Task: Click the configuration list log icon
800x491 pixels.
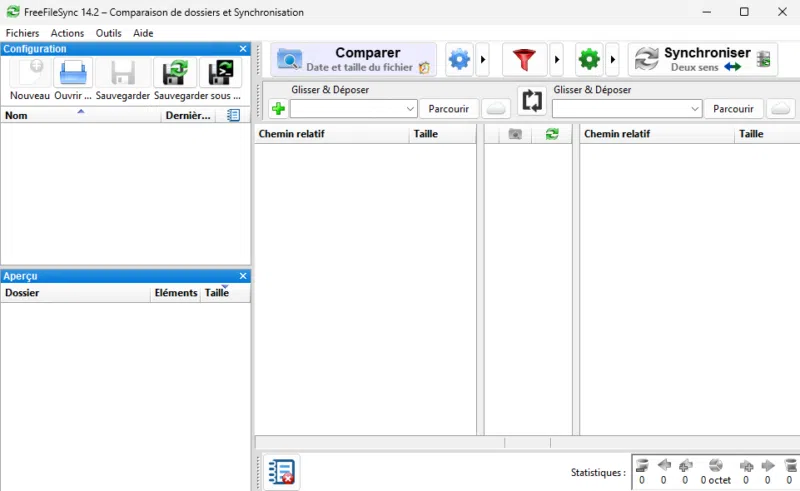Action: point(233,115)
